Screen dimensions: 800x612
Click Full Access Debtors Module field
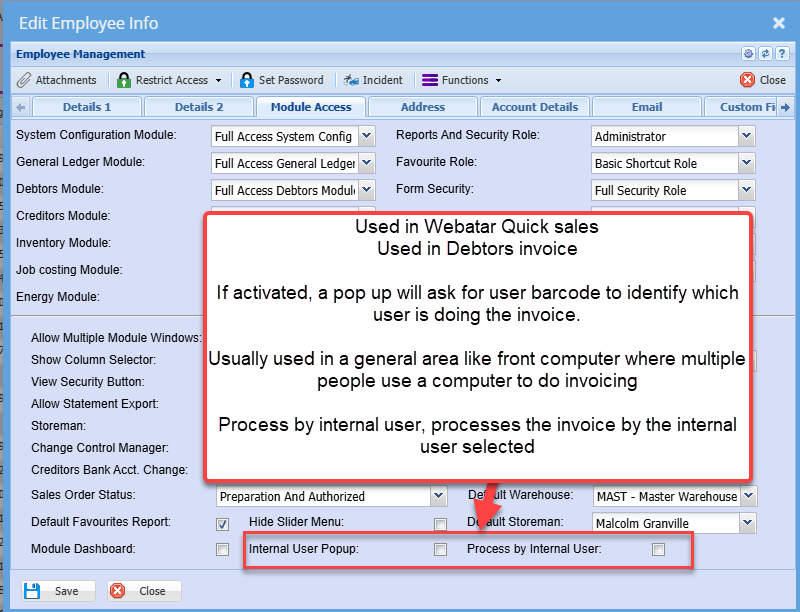(285, 190)
